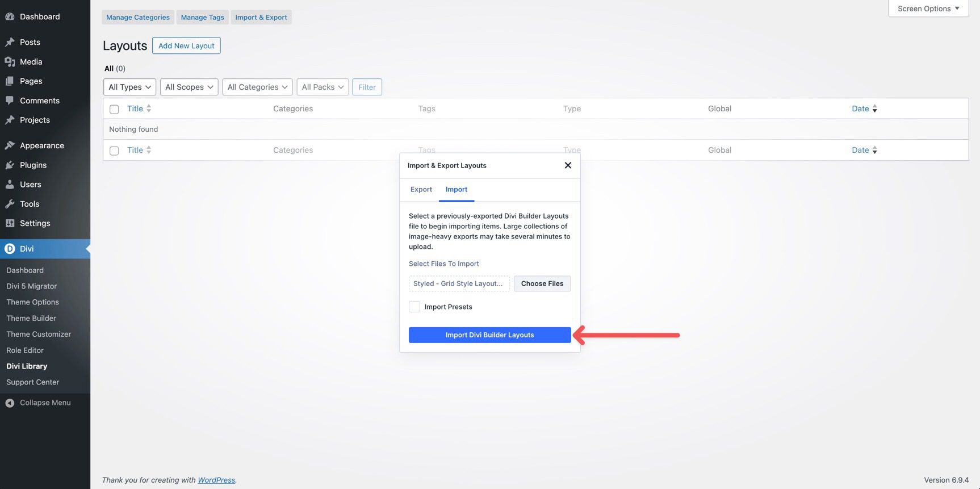Image resolution: width=980 pixels, height=489 pixels.
Task: Switch to the Import tab
Action: (457, 189)
